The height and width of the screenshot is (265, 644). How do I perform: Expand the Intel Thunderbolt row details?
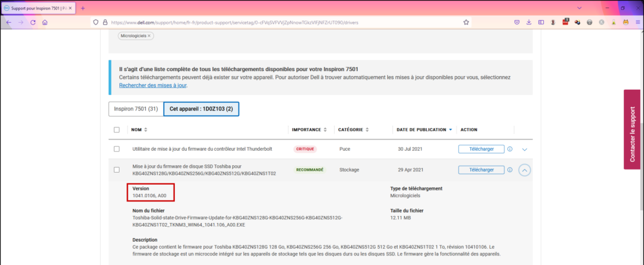click(x=525, y=149)
